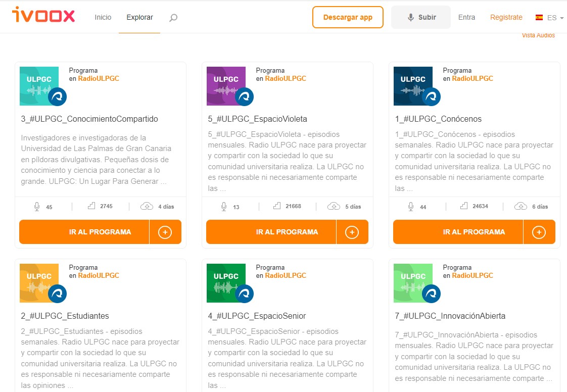Click the like icon beside 2745
Screen dimensions: 567x392
(x=91, y=206)
